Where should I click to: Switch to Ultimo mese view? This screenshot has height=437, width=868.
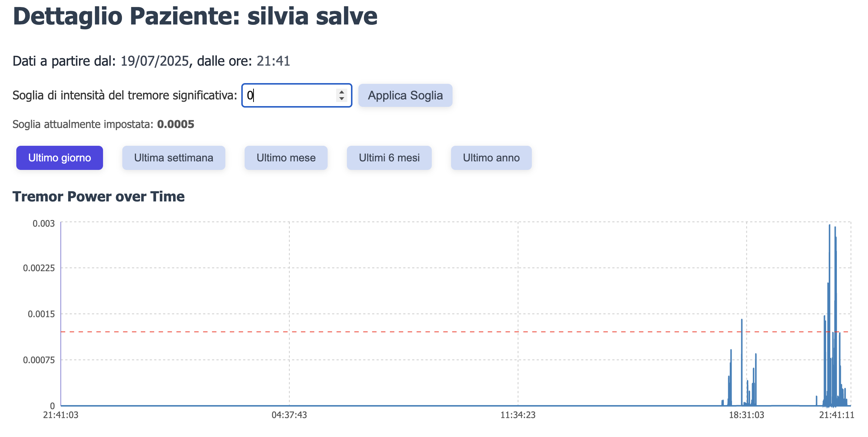(x=286, y=158)
